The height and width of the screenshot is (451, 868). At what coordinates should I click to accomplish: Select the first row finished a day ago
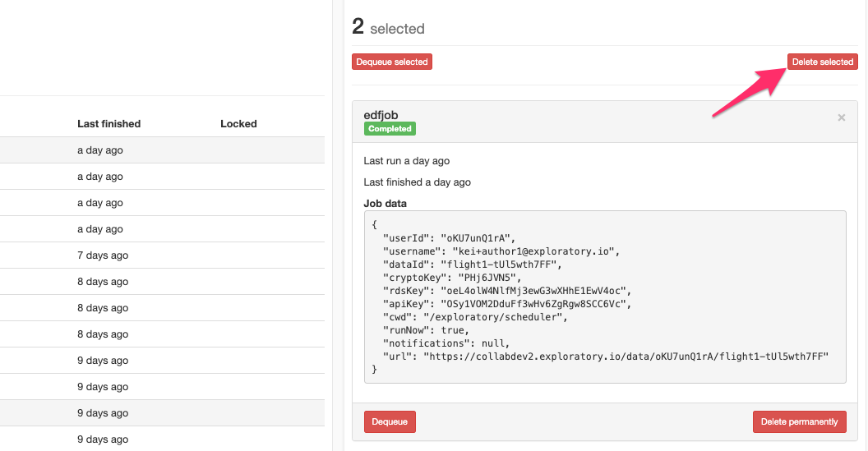click(162, 150)
